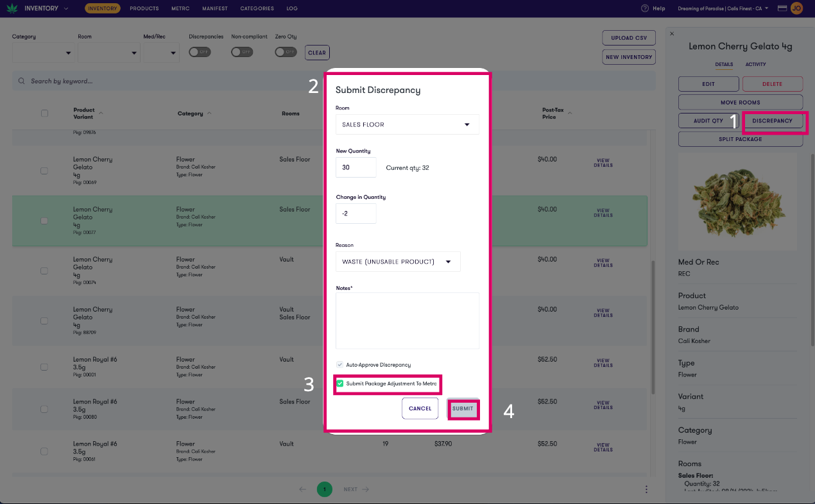Open the Log nav tab

point(292,8)
